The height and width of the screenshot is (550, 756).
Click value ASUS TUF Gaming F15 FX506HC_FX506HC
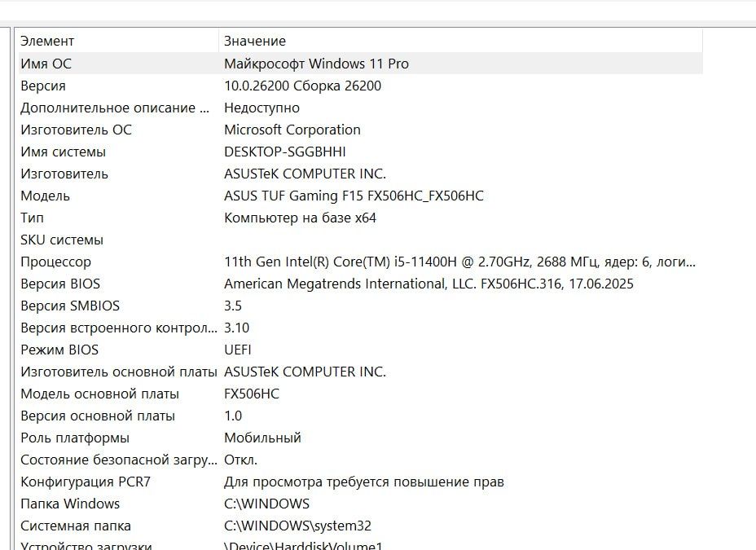[354, 196]
